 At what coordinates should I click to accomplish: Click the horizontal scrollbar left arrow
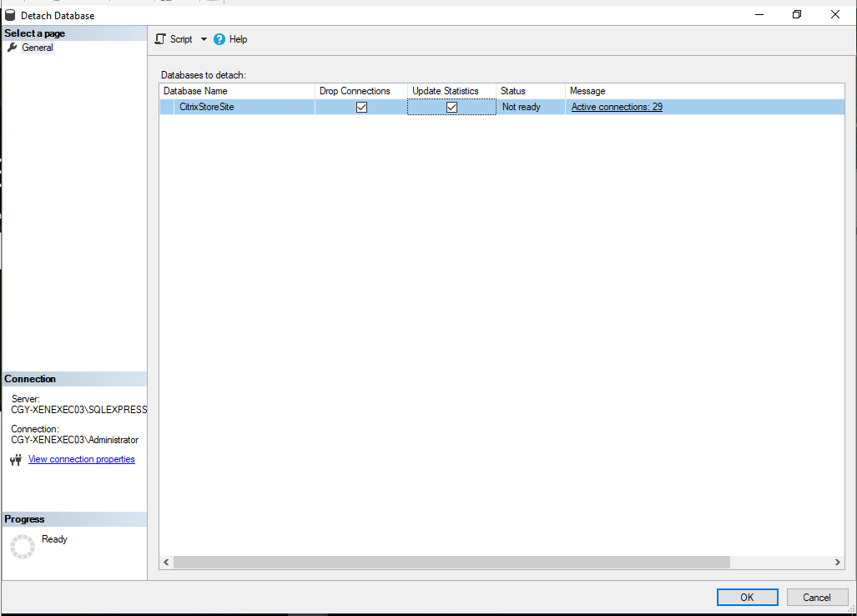coord(166,563)
